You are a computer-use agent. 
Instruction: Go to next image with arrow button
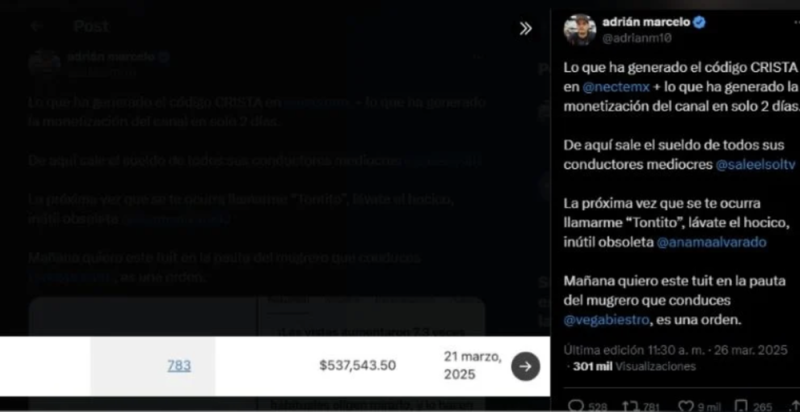tap(526, 366)
